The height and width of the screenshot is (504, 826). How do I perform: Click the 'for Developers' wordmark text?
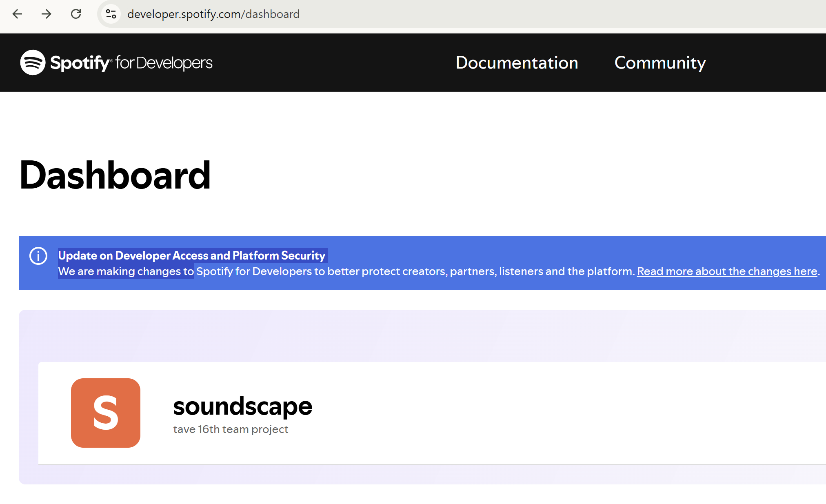[x=164, y=63]
